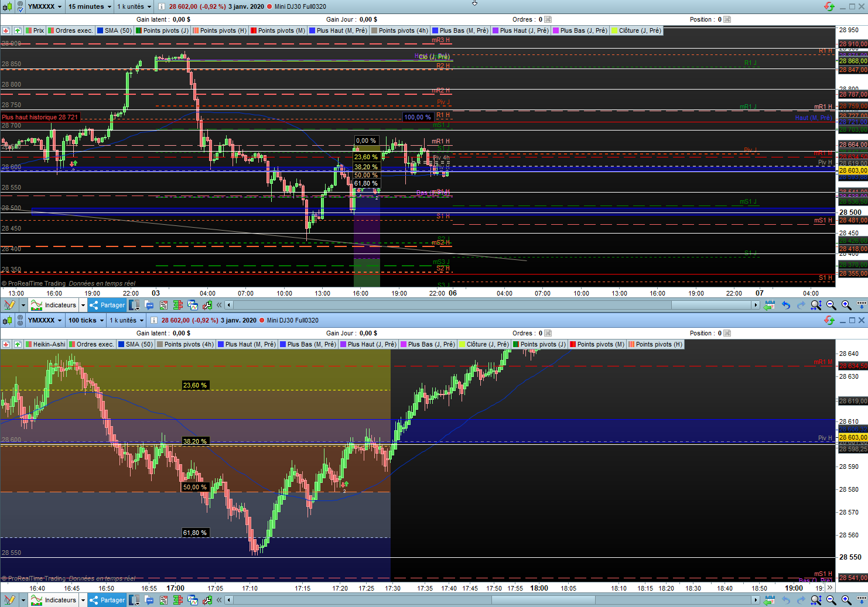Click Plus haut historique 28 721 label

pyautogui.click(x=40, y=117)
